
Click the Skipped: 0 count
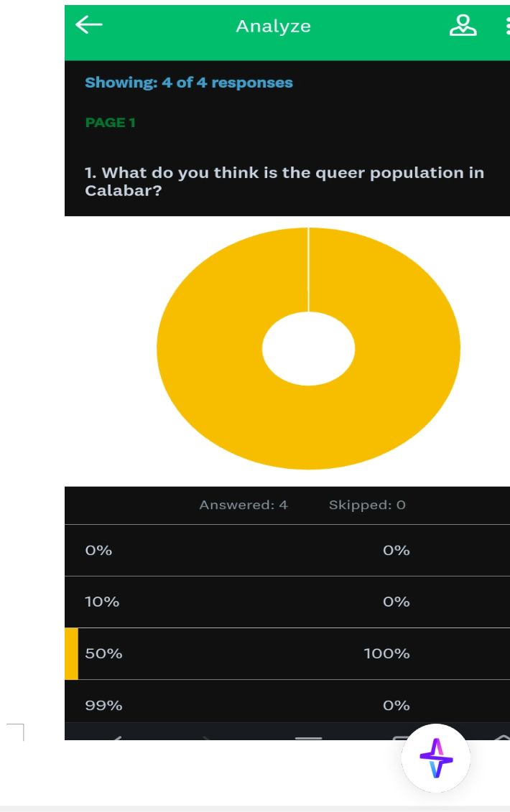click(367, 505)
